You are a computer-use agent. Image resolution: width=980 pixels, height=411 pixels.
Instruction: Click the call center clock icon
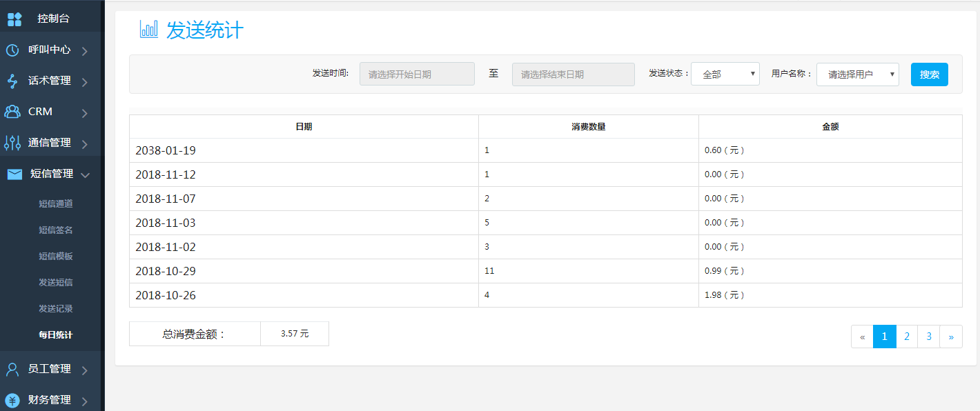click(x=12, y=50)
